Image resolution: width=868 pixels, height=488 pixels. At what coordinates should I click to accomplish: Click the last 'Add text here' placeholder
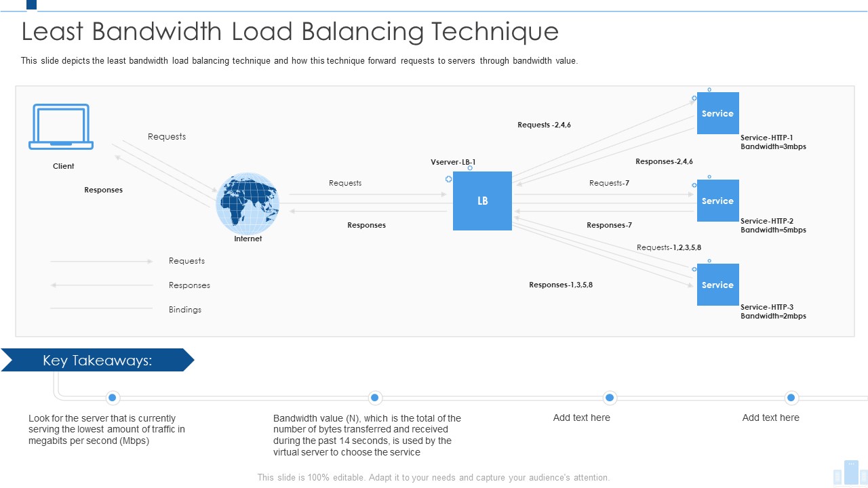click(771, 418)
